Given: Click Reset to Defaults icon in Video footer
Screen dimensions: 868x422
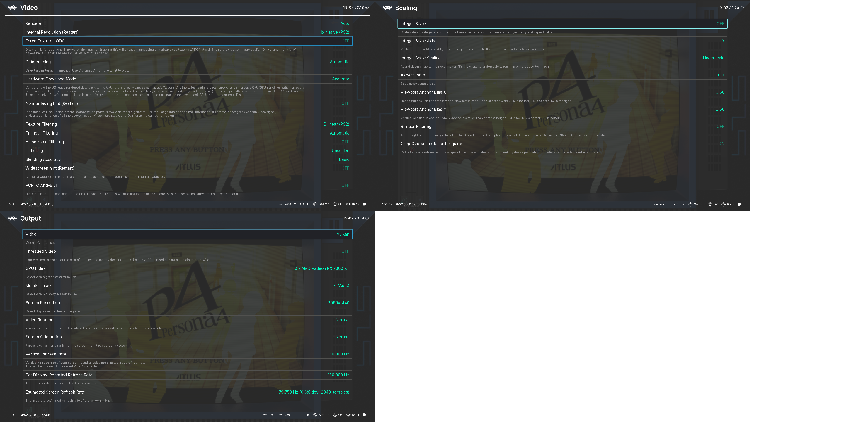Looking at the screenshot, I should (x=281, y=204).
